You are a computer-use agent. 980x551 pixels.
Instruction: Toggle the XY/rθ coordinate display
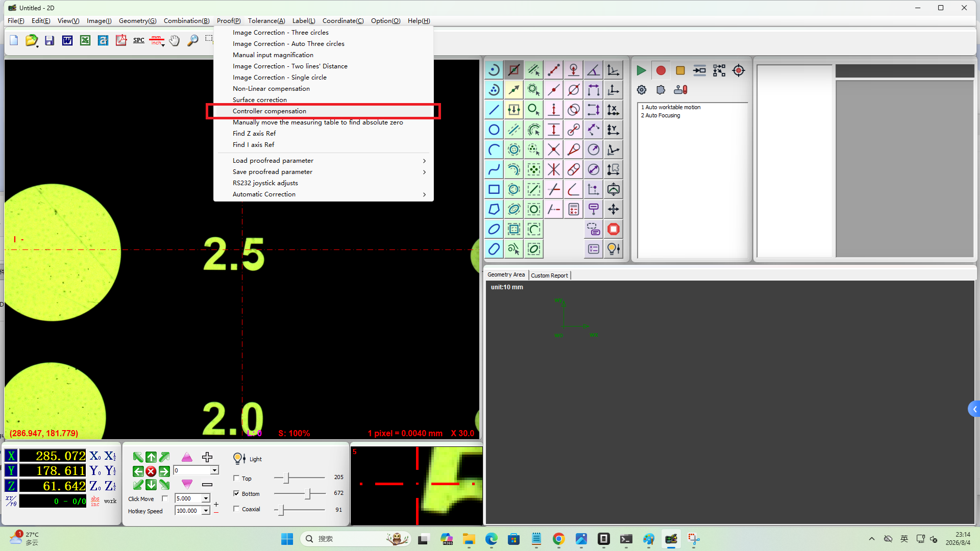click(x=11, y=501)
